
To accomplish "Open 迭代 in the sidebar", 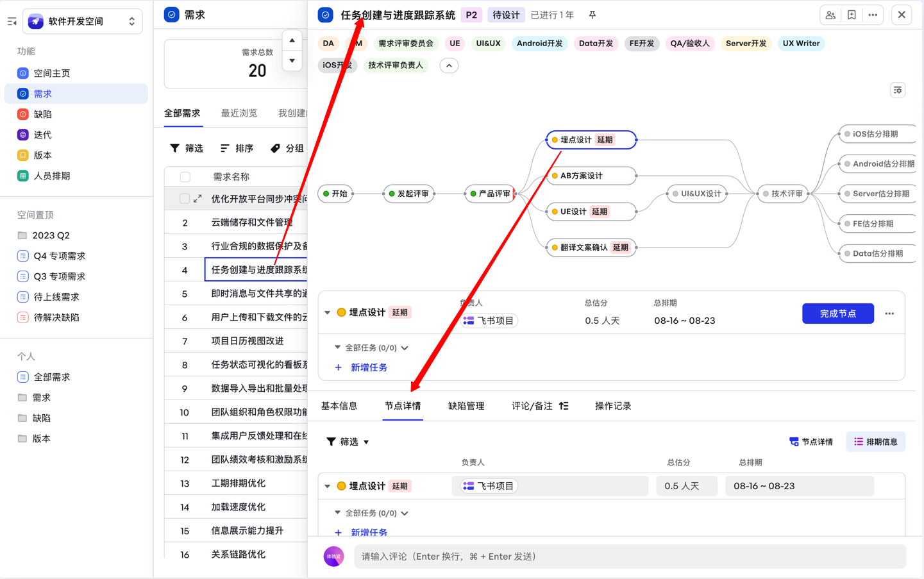I will (42, 135).
